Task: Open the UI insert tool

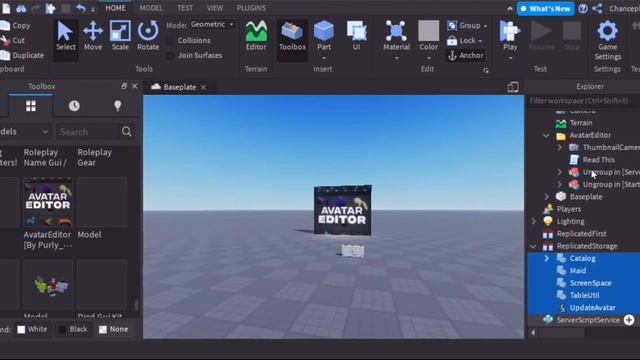Action: [x=356, y=37]
